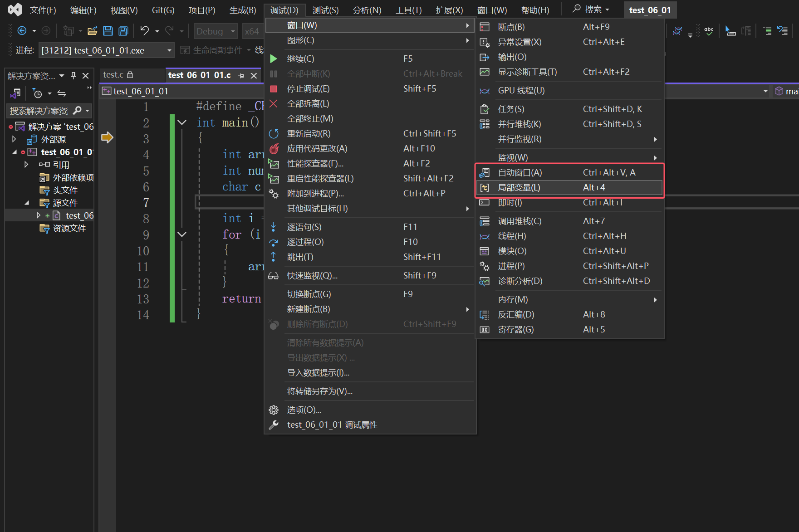Expand the 引用 node
The image size is (799, 532).
[x=26, y=165]
